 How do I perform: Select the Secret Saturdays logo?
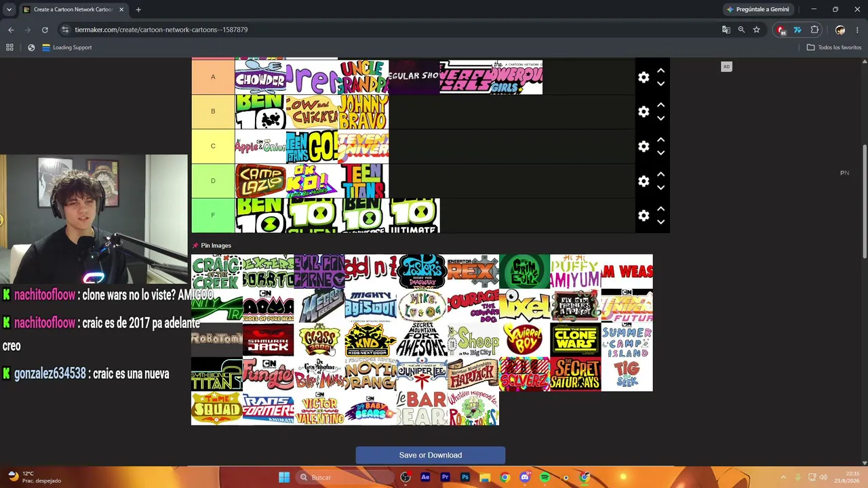pyautogui.click(x=576, y=374)
